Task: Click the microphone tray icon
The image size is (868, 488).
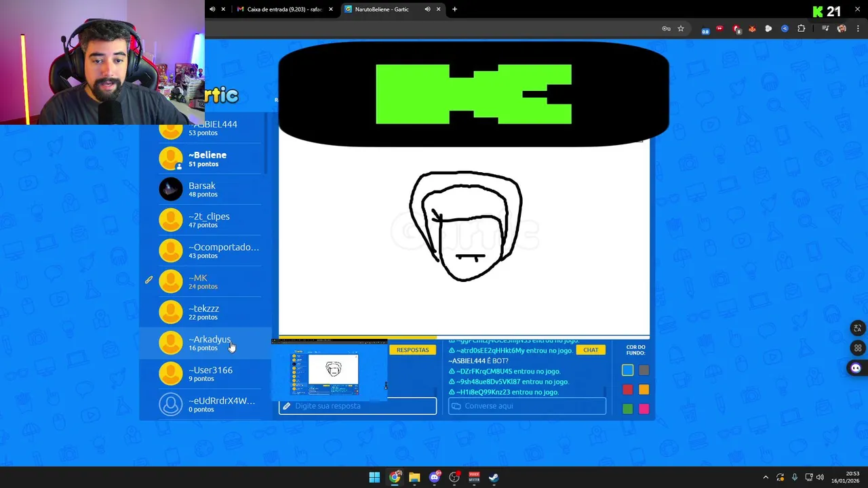Action: pyautogui.click(x=794, y=477)
